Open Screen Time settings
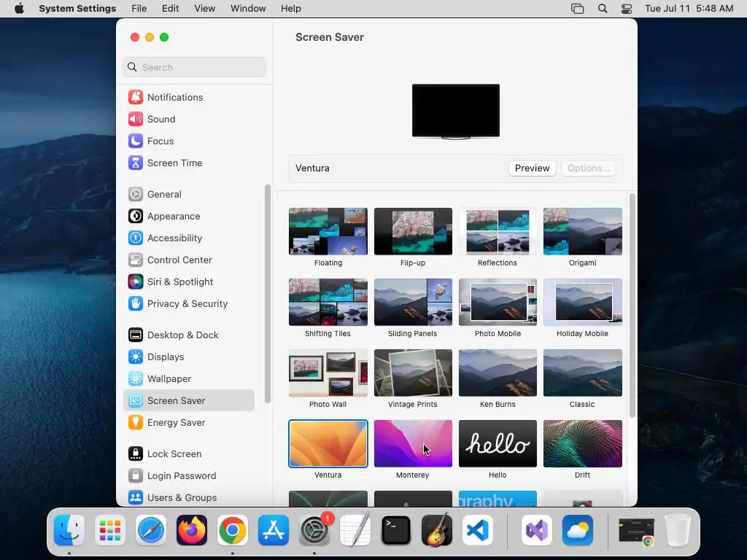Screen dimensions: 747x560 (x=189, y=163)
